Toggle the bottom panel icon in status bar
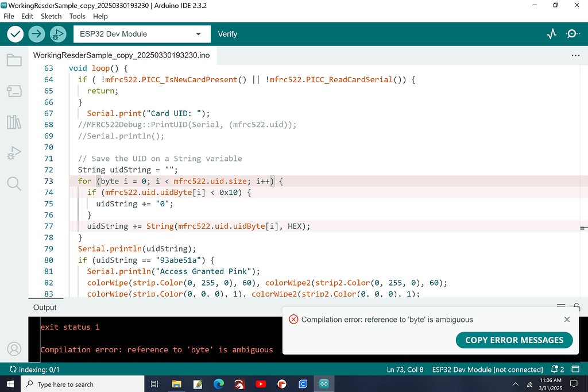The width and height of the screenshot is (588, 392). [576, 369]
